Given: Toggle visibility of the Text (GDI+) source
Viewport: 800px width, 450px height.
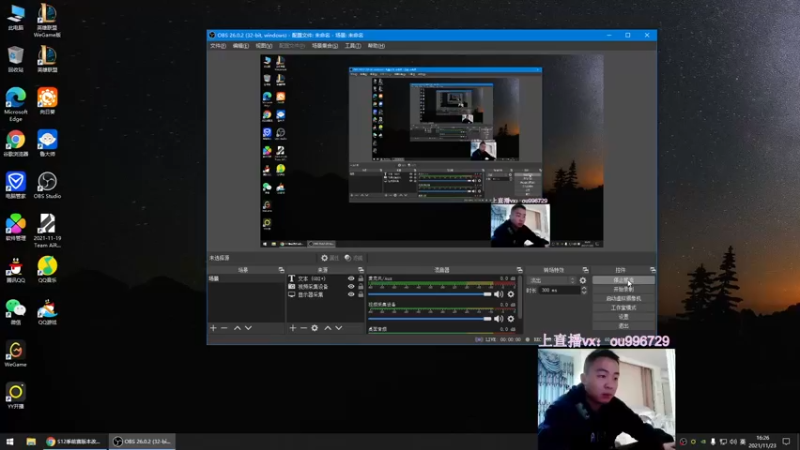Looking at the screenshot, I should pos(351,279).
